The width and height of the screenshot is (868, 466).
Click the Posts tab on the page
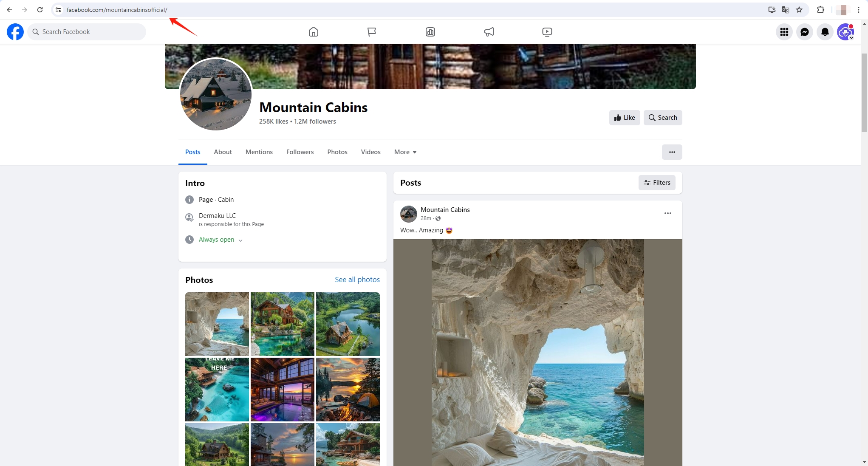click(192, 152)
